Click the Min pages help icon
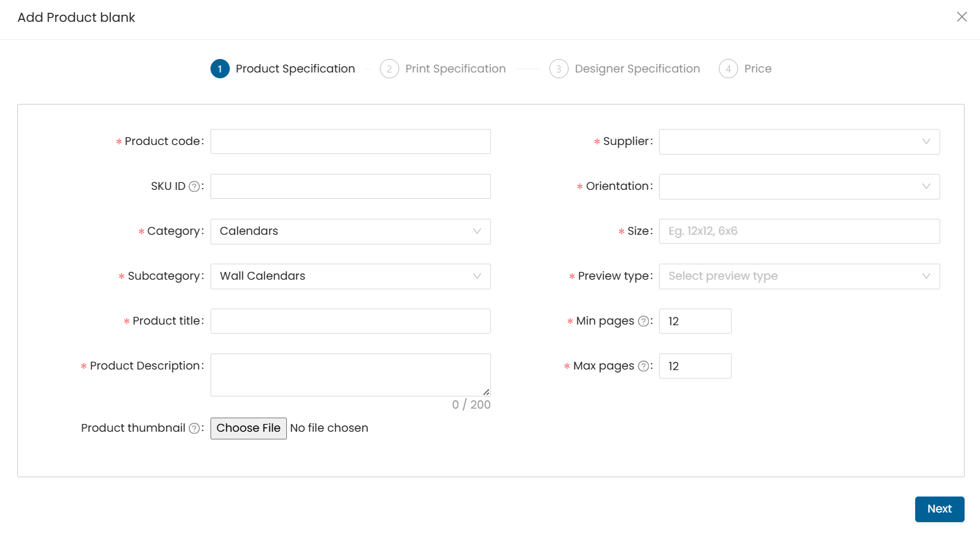Screen dimensions: 980x535 [643, 321]
